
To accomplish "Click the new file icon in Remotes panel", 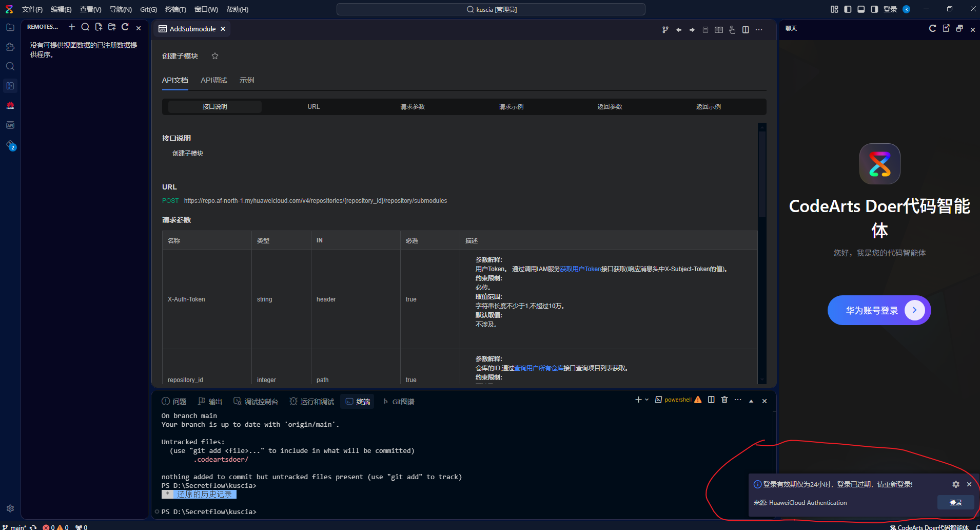I will 99,27.
